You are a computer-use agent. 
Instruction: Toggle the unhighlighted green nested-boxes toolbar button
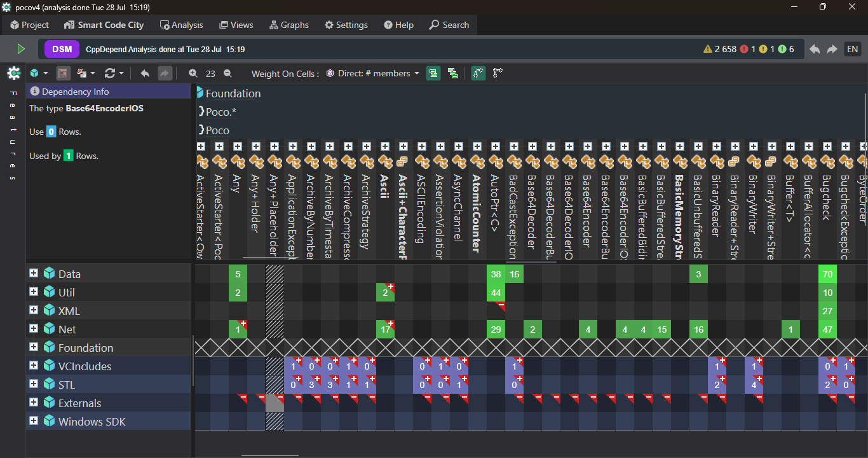click(453, 73)
